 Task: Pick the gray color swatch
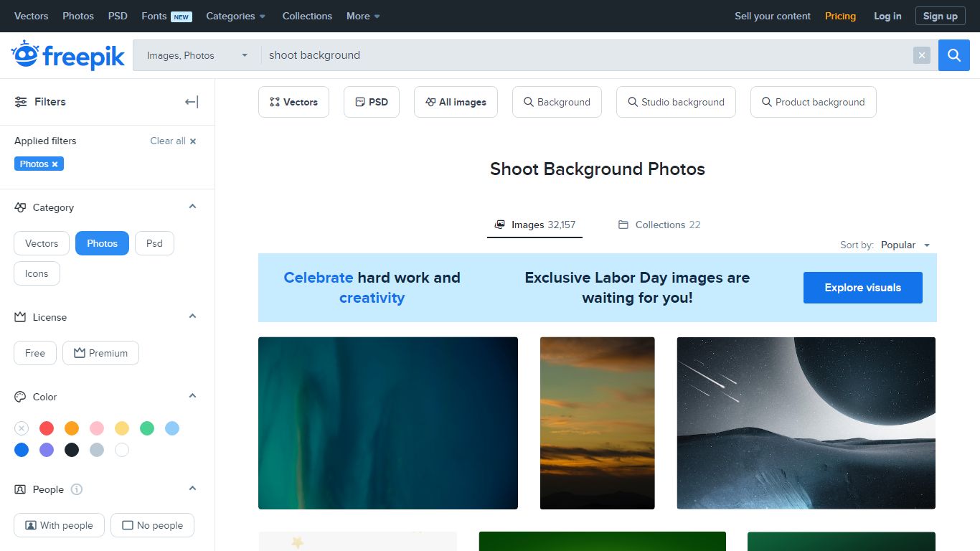tap(97, 450)
